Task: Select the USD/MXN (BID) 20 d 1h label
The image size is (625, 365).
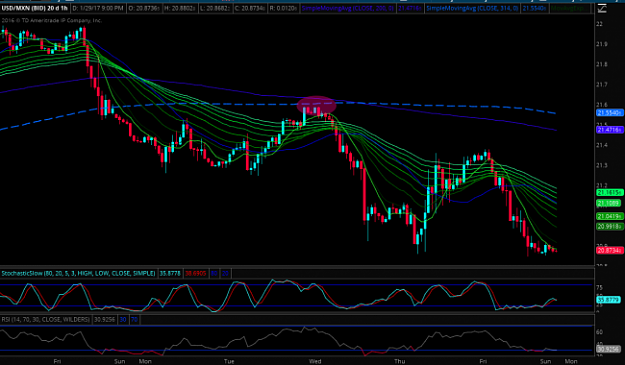Action: click(34, 8)
